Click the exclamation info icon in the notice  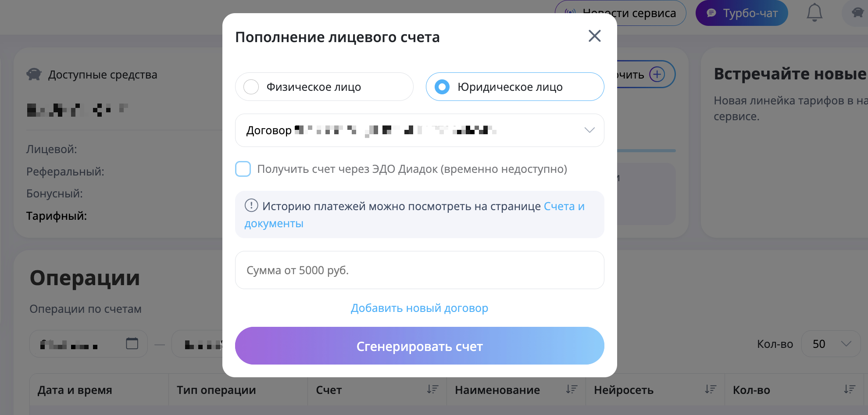pos(251,205)
